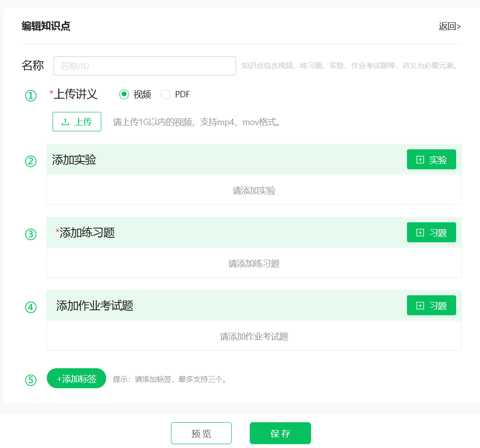This screenshot has height=448, width=480.
Task: Select the PDF radio option
Action: coord(166,94)
